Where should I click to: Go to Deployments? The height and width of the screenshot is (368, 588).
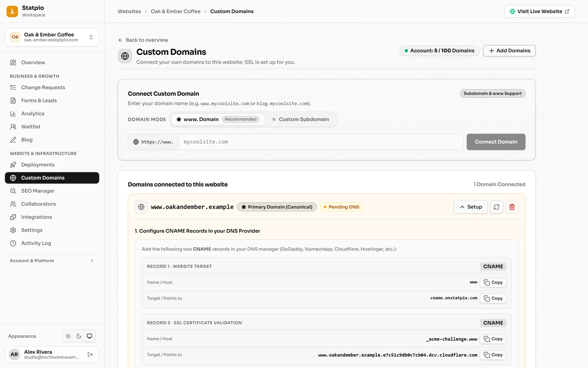52,164
